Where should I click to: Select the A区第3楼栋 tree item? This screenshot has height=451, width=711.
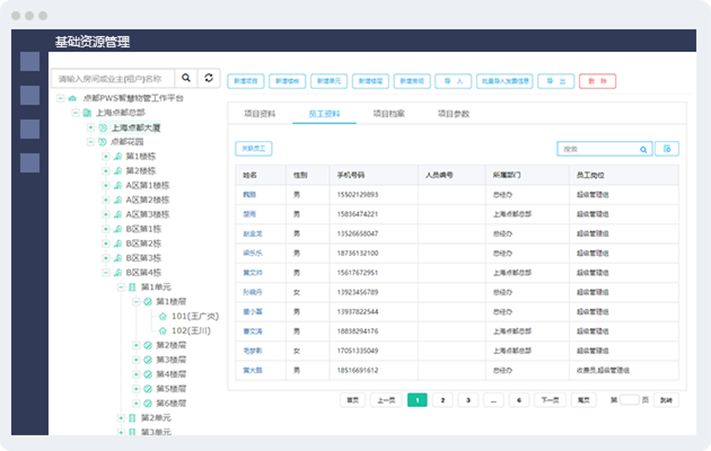pos(147,215)
